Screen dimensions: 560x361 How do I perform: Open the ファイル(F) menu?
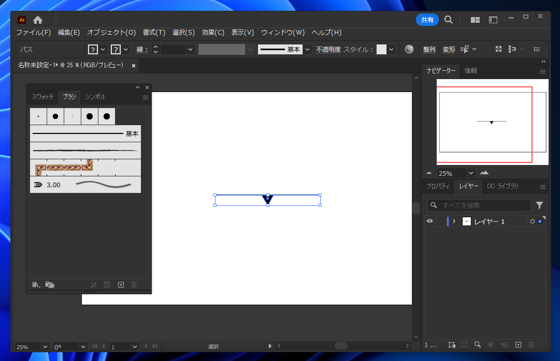coord(34,32)
